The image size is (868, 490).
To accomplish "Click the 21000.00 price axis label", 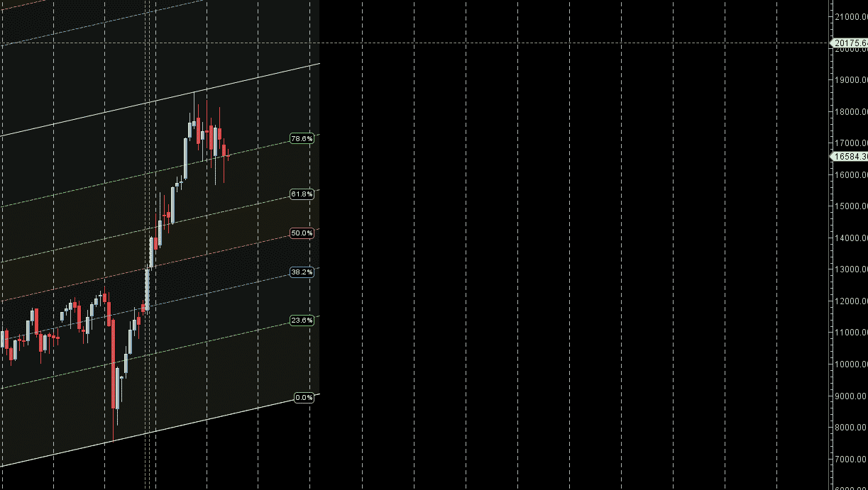I will coord(851,16).
